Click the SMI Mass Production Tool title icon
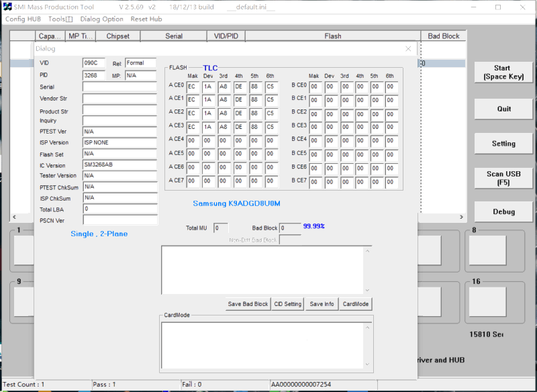 point(8,7)
